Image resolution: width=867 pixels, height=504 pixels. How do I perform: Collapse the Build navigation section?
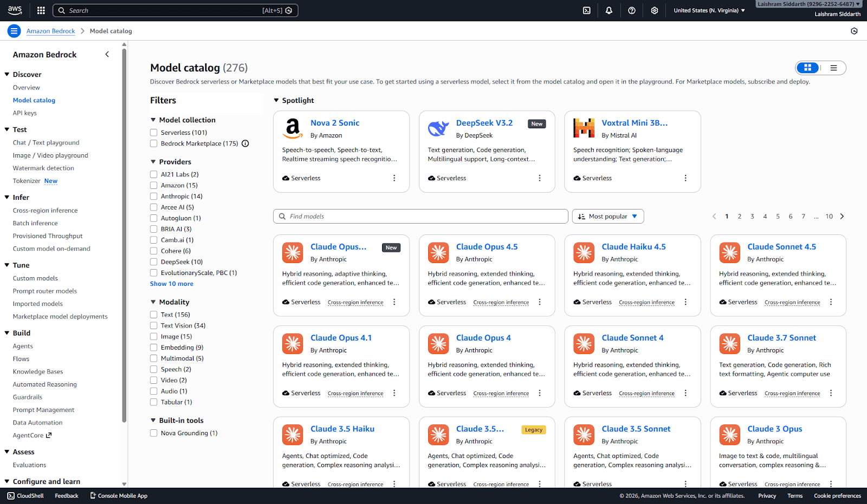tap(7, 332)
